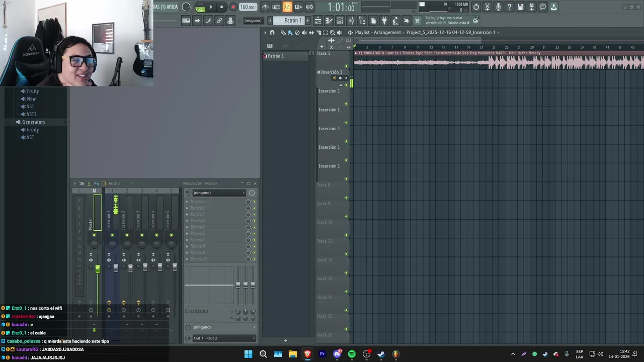
Task: Open the project info speech bubble icon
Action: (542, 7)
